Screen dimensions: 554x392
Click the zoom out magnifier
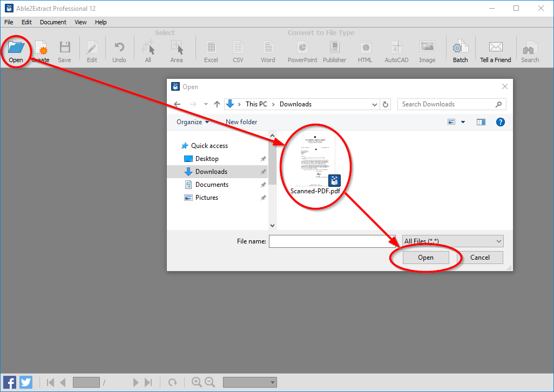tap(210, 382)
